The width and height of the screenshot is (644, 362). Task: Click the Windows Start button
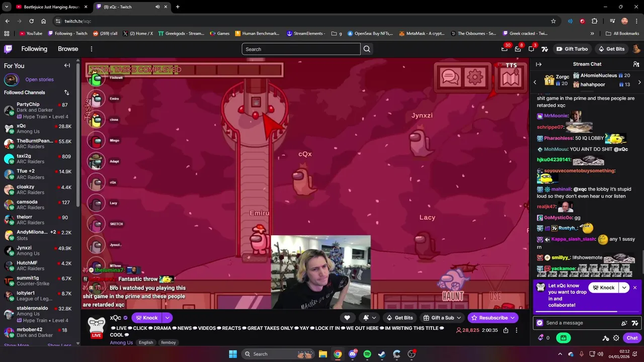point(233,354)
